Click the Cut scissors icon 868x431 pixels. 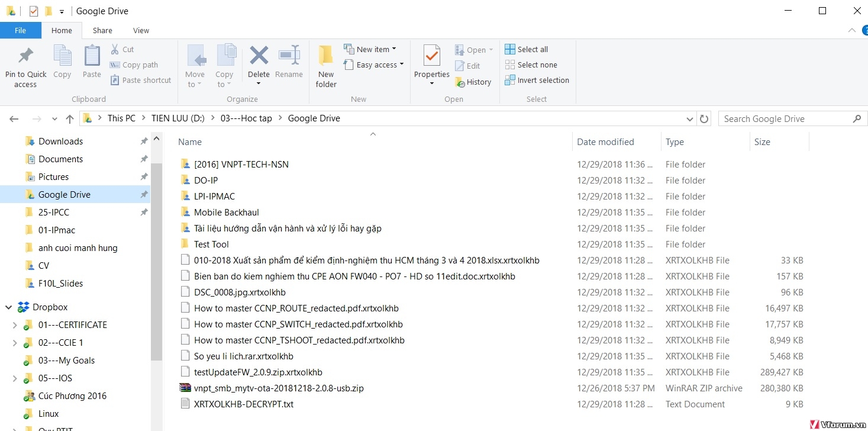click(114, 49)
